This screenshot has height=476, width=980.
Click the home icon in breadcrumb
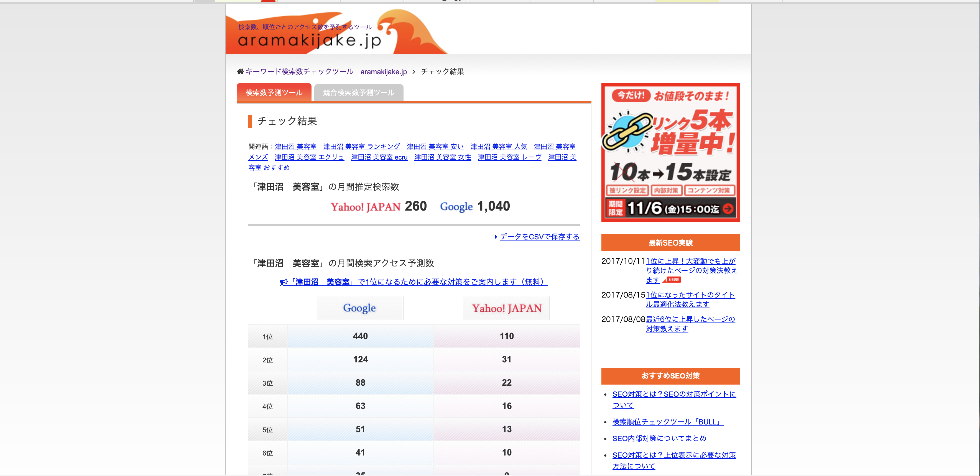point(240,71)
